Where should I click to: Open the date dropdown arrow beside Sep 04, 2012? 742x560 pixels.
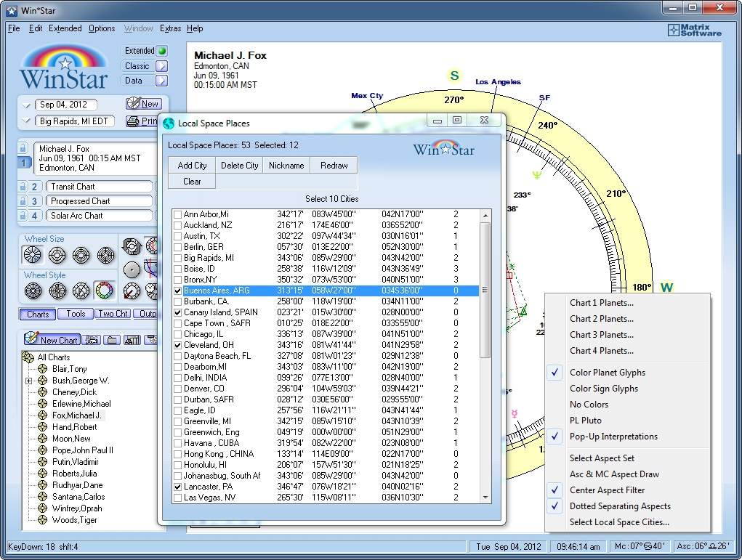(x=26, y=105)
